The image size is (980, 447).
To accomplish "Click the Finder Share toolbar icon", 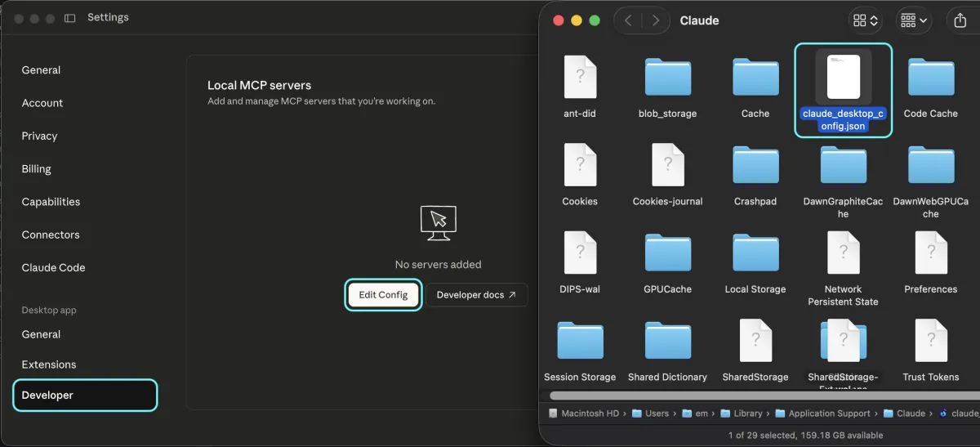I will 960,20.
